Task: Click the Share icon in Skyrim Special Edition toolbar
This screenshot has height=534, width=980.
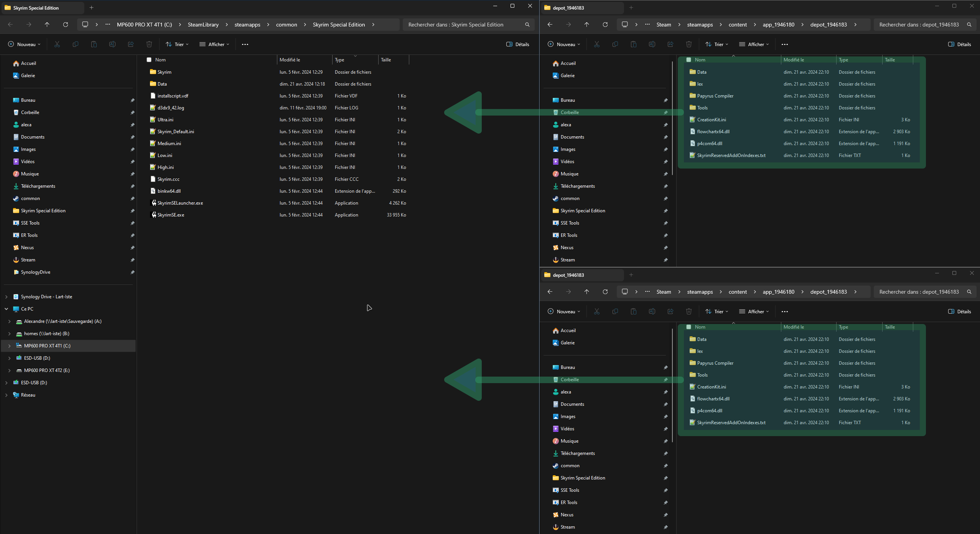Action: click(x=131, y=45)
